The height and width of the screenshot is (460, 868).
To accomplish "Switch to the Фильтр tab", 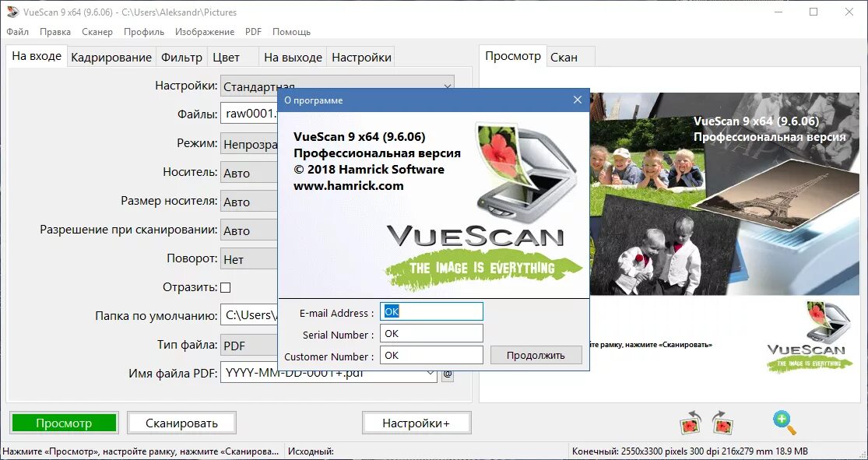I will click(x=181, y=58).
